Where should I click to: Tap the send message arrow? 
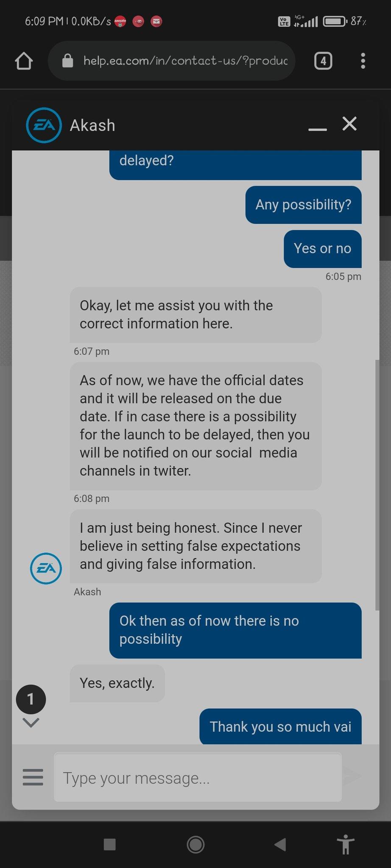[x=352, y=776]
